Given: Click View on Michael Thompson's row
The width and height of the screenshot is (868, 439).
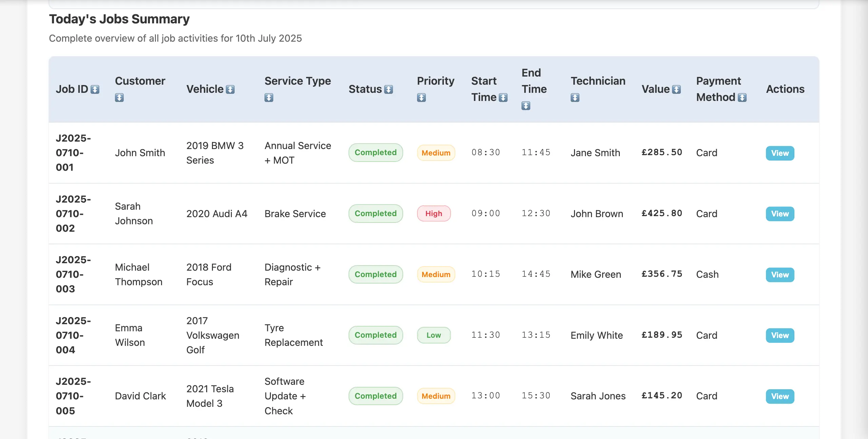Looking at the screenshot, I should [780, 275].
